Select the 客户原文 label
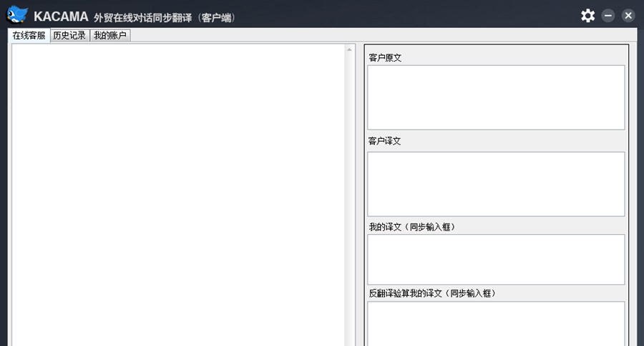 pos(385,57)
